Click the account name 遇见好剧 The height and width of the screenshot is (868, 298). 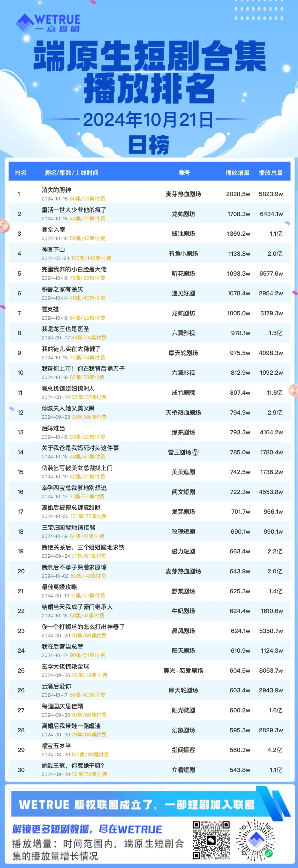(x=183, y=293)
